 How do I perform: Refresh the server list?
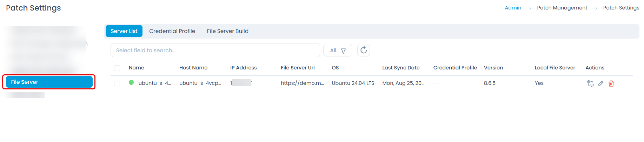[364, 50]
